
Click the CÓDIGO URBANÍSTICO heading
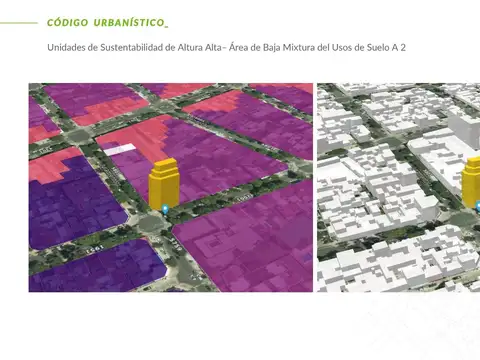click(x=107, y=23)
